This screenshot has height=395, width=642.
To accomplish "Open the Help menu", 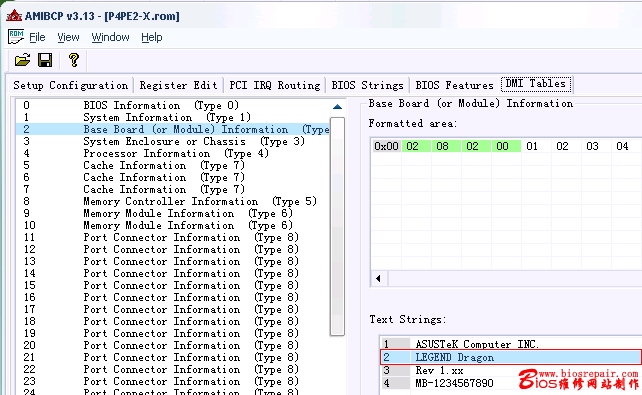I will (x=152, y=37).
